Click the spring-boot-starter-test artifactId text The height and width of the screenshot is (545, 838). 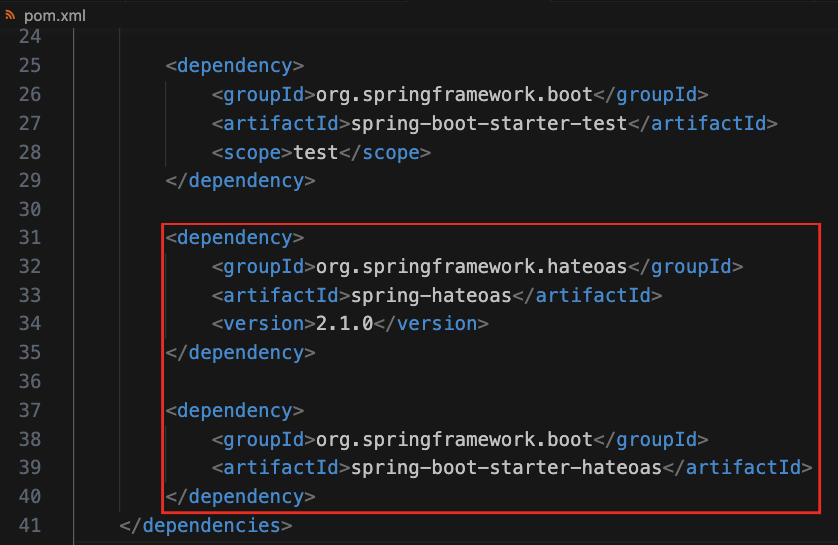point(489,124)
